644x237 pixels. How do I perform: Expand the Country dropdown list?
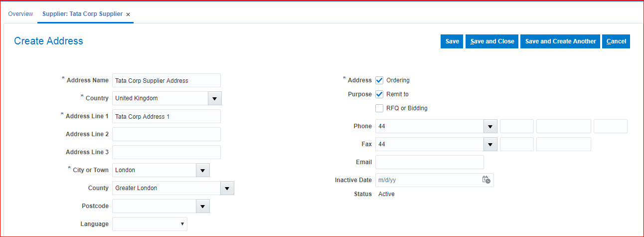214,98
